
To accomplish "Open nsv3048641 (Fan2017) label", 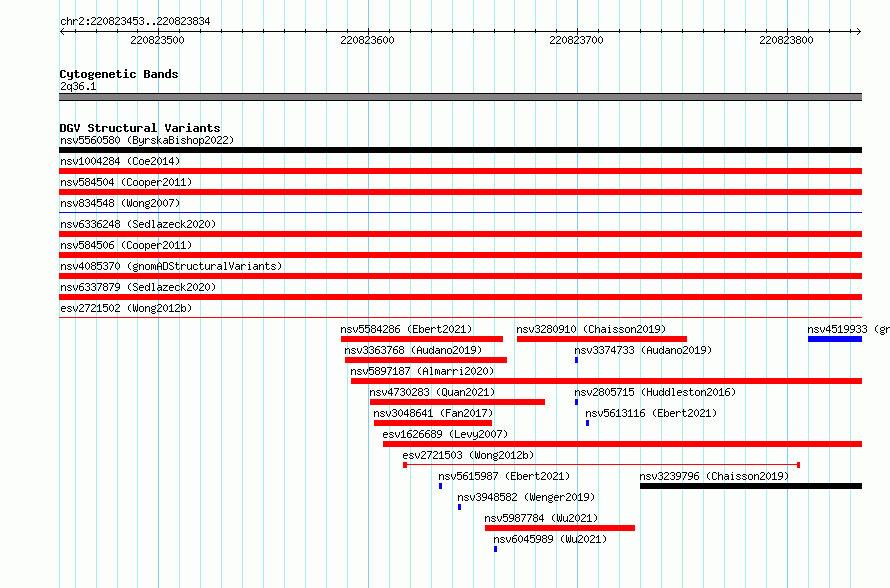I will [x=433, y=413].
